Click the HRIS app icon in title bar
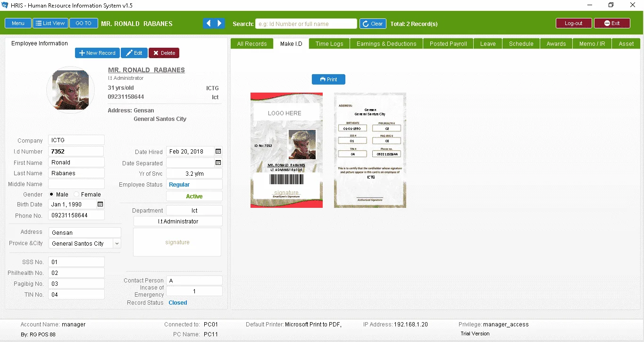The height and width of the screenshot is (342, 644). (x=5, y=5)
